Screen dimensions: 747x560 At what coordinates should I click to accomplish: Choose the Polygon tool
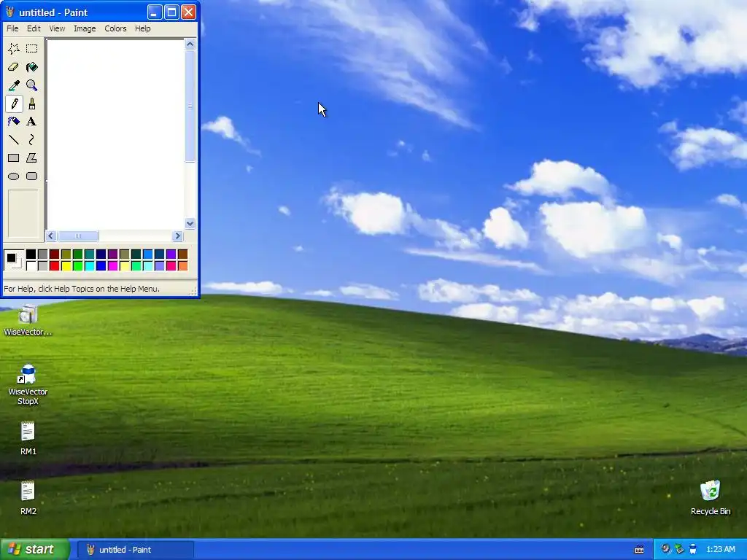(32, 158)
